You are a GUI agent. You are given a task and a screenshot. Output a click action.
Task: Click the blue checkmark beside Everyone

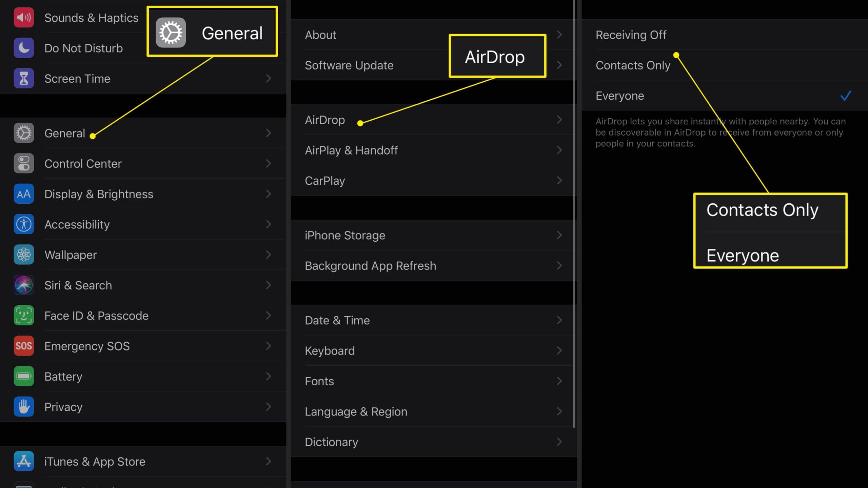click(846, 96)
